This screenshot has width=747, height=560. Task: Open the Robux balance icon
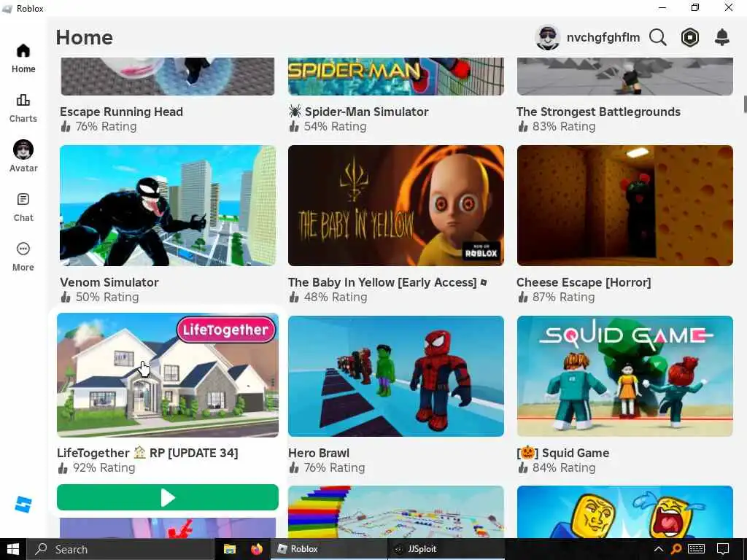(x=689, y=37)
